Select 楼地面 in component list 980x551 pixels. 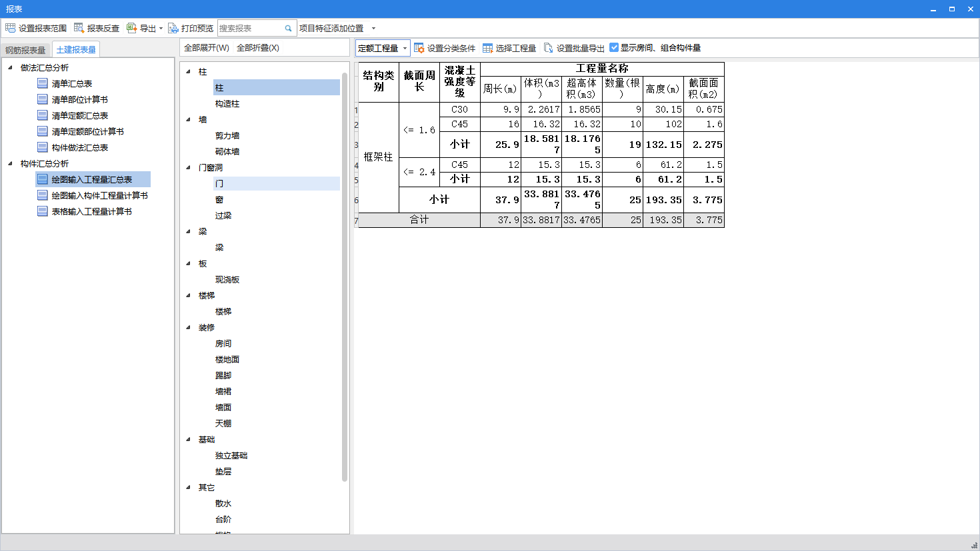[227, 360]
